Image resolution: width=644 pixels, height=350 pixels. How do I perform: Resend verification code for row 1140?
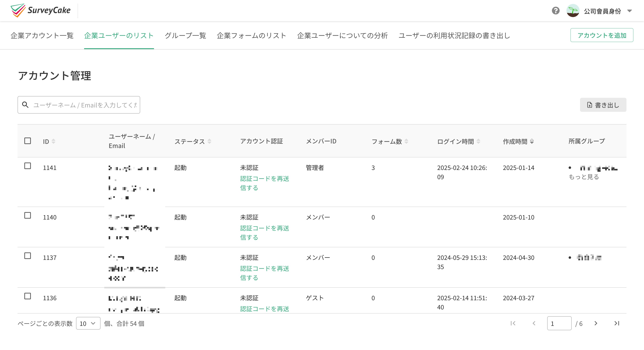(x=265, y=233)
